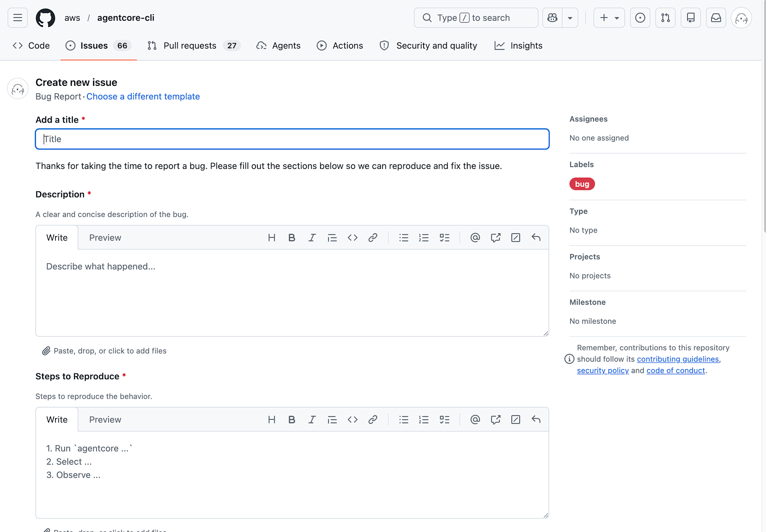Click the red bug label
The width and height of the screenshot is (766, 532).
pyautogui.click(x=582, y=184)
